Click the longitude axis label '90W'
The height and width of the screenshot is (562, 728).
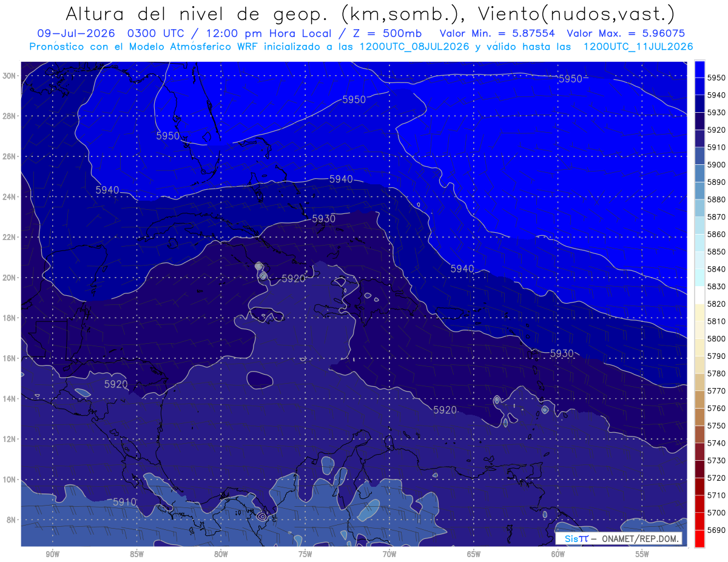pos(53,555)
